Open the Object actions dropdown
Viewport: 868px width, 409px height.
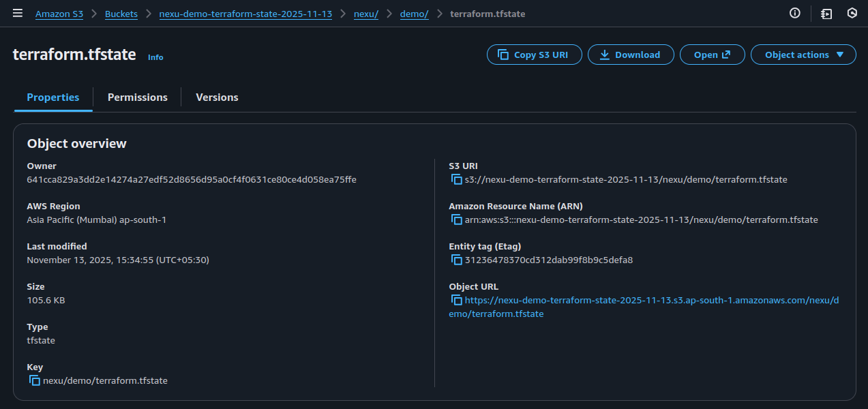point(803,55)
